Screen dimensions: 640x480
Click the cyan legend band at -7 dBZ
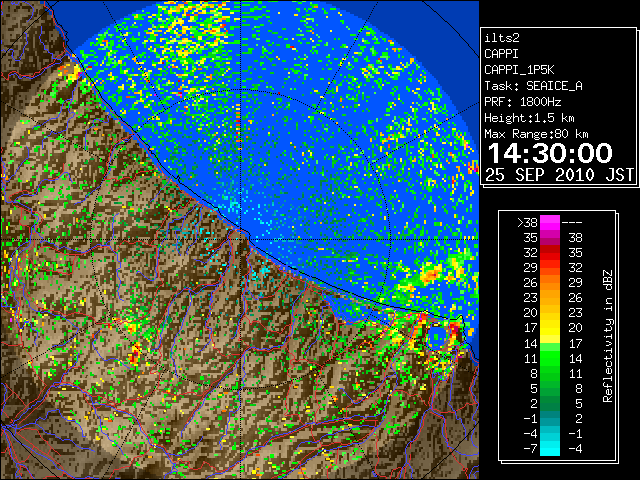point(550,448)
